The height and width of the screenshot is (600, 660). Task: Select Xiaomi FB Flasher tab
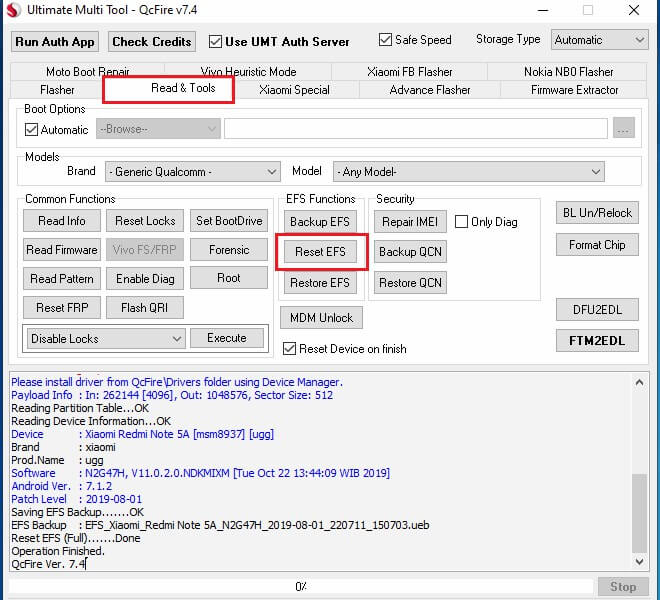(x=410, y=72)
